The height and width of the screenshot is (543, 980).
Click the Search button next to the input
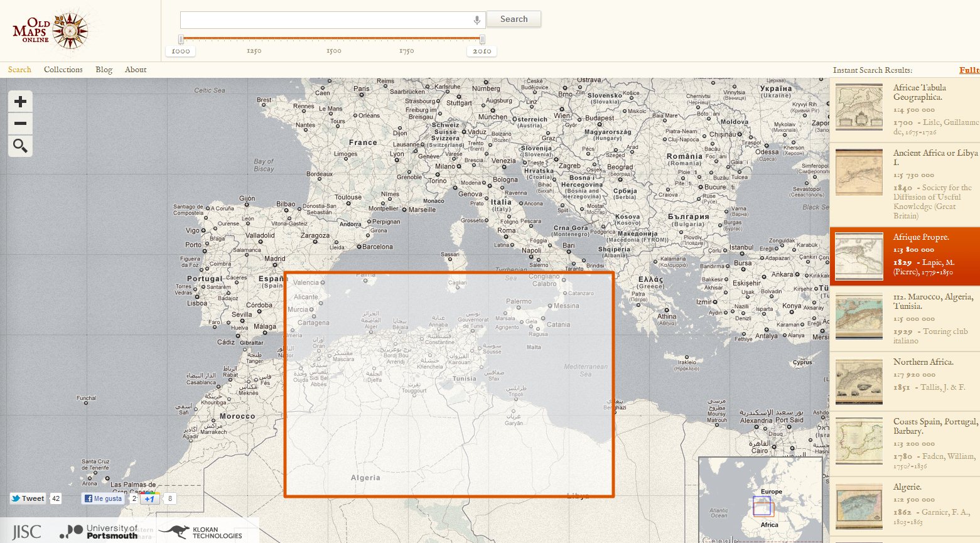pos(514,19)
